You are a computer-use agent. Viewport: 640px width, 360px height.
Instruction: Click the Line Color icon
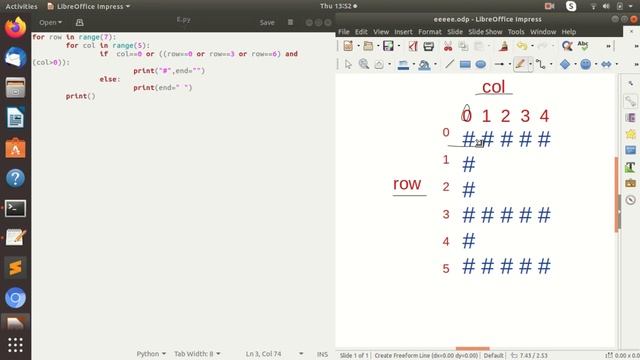pyautogui.click(x=403, y=64)
